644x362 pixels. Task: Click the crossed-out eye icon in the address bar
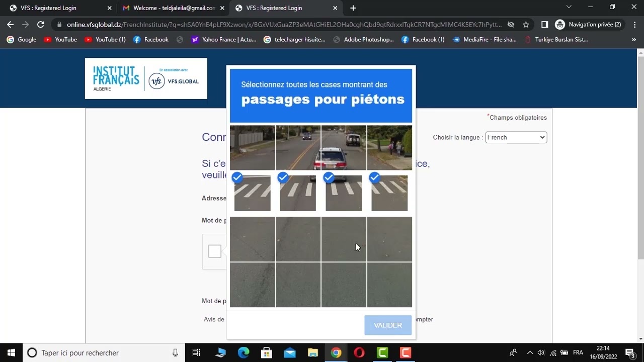click(511, 24)
